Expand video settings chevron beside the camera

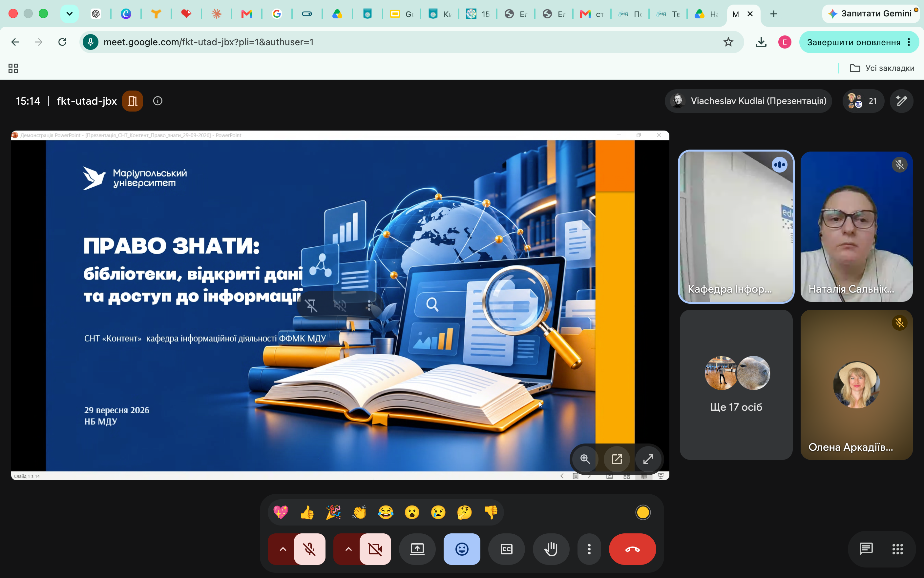pyautogui.click(x=348, y=549)
